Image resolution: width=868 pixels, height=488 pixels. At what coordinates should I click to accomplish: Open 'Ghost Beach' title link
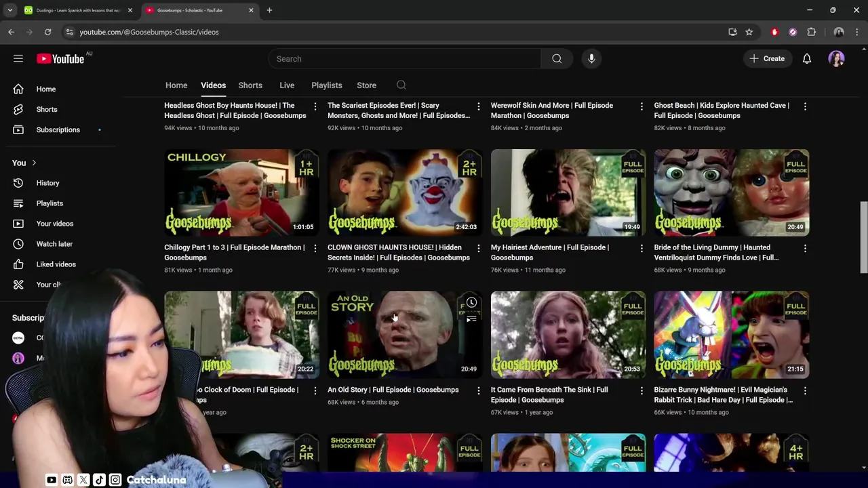(722, 110)
